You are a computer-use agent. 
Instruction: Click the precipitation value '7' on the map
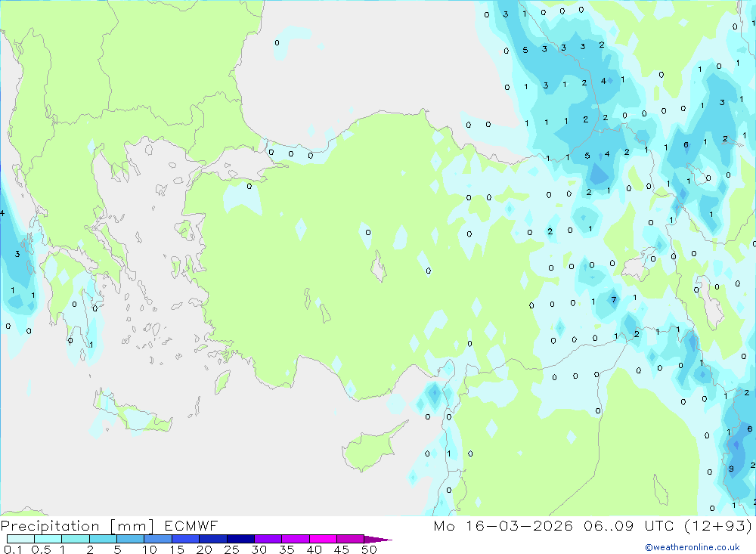(614, 299)
